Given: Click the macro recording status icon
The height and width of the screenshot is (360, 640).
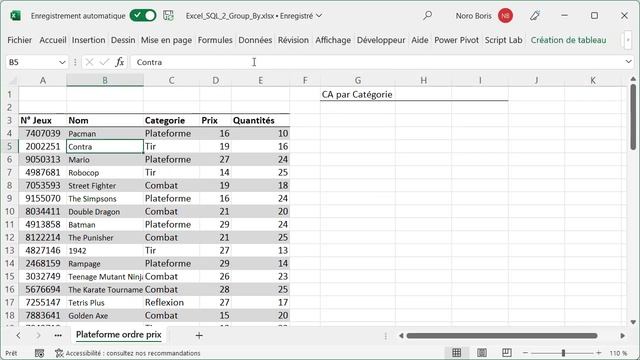Looking at the screenshot, I should point(39,353).
